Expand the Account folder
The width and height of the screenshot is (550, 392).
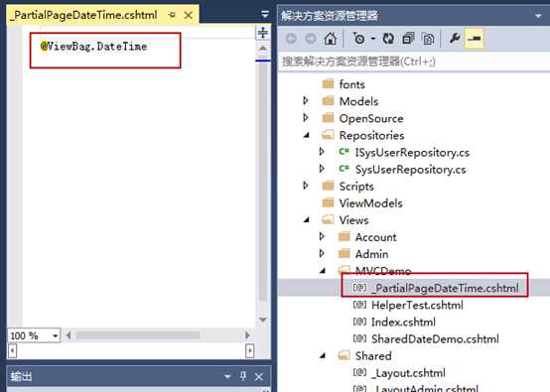[x=322, y=236]
